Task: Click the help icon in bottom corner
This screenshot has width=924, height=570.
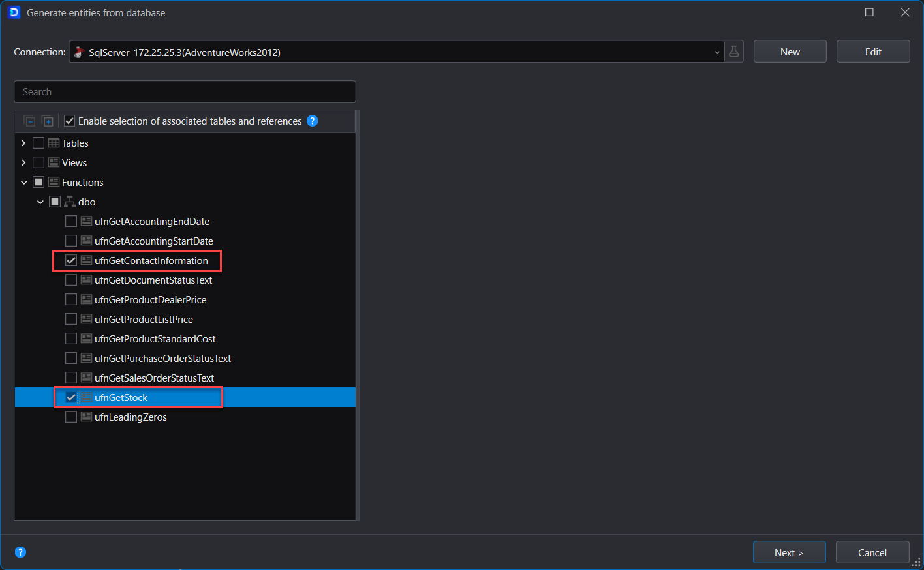Action: pyautogui.click(x=20, y=552)
